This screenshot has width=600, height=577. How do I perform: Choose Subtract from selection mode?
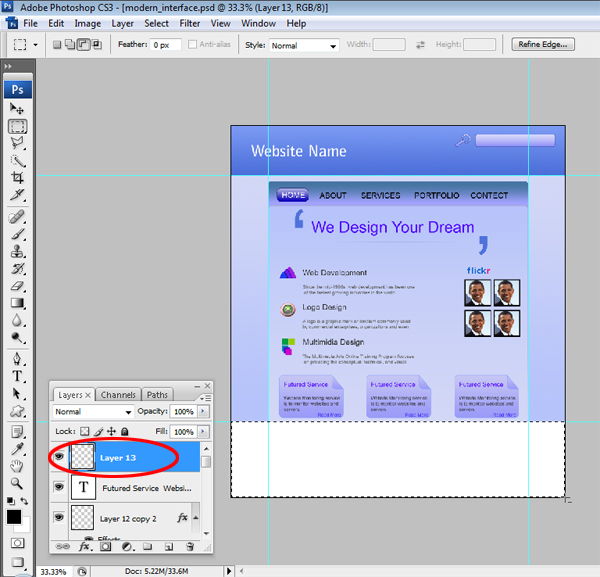[83, 45]
